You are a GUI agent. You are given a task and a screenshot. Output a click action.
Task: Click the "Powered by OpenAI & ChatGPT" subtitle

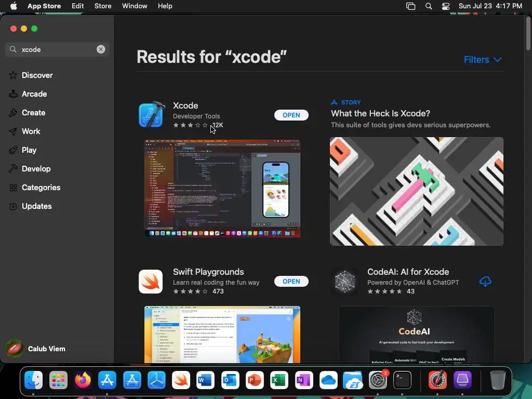point(413,282)
